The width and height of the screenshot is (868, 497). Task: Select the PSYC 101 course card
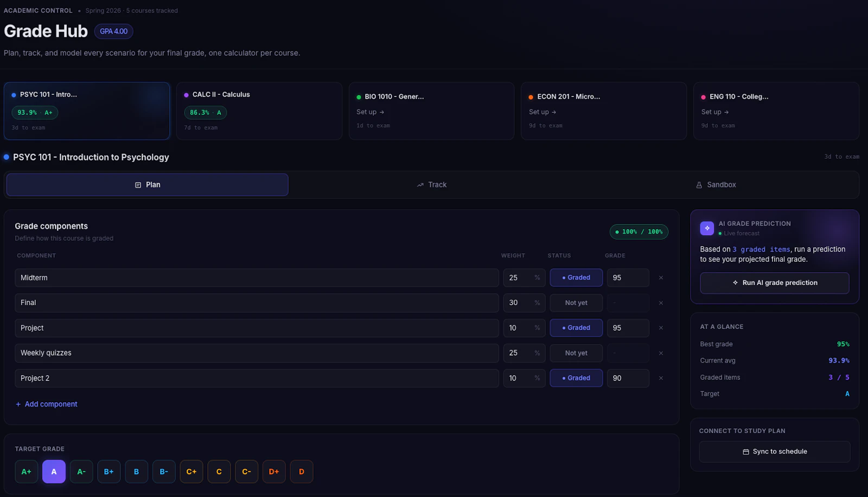coord(87,111)
